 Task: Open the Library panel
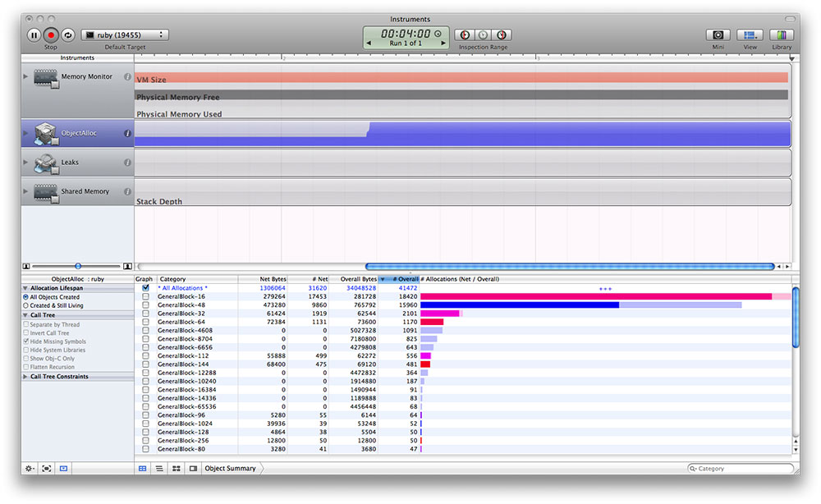(x=782, y=35)
